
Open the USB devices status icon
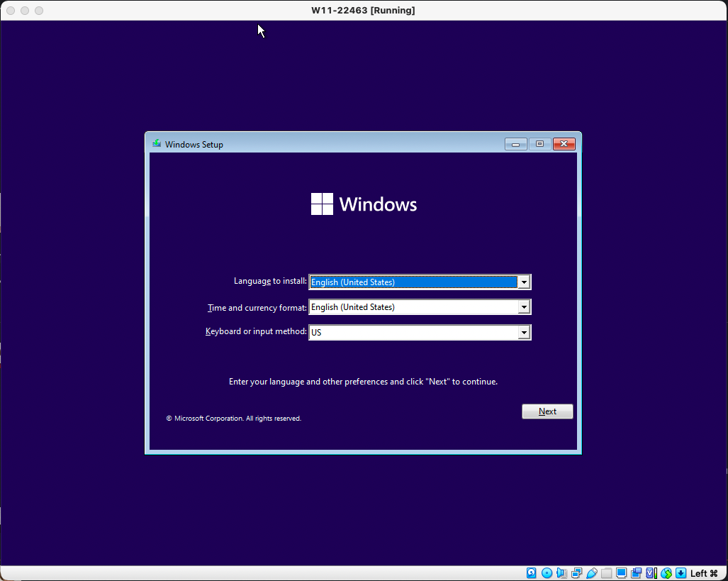[x=591, y=573]
